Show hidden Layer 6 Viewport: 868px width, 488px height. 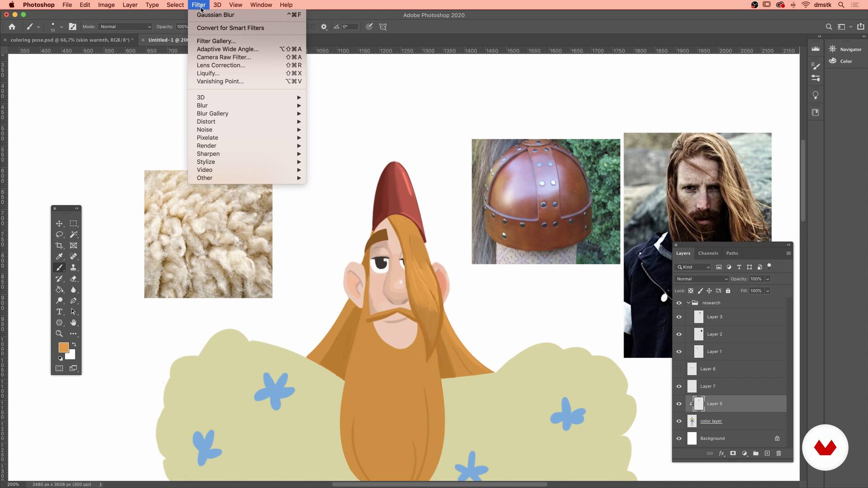[x=679, y=369]
